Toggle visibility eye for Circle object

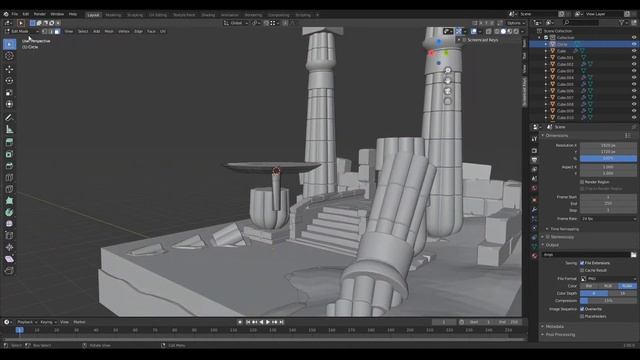(x=634, y=44)
